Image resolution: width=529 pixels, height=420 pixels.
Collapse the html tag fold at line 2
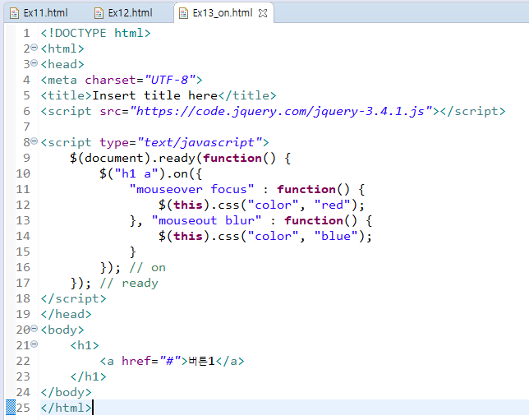coord(34,48)
